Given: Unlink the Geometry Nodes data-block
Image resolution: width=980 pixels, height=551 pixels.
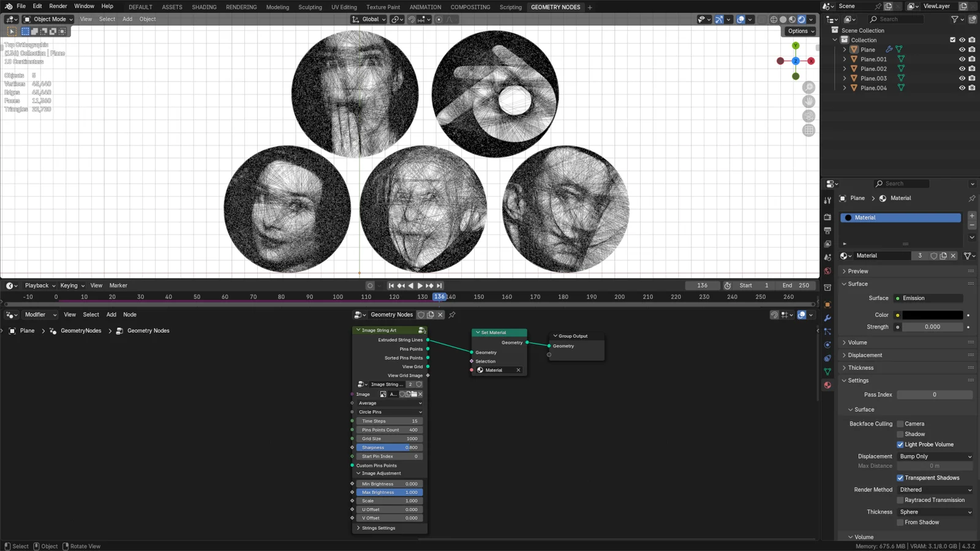Looking at the screenshot, I should point(440,315).
